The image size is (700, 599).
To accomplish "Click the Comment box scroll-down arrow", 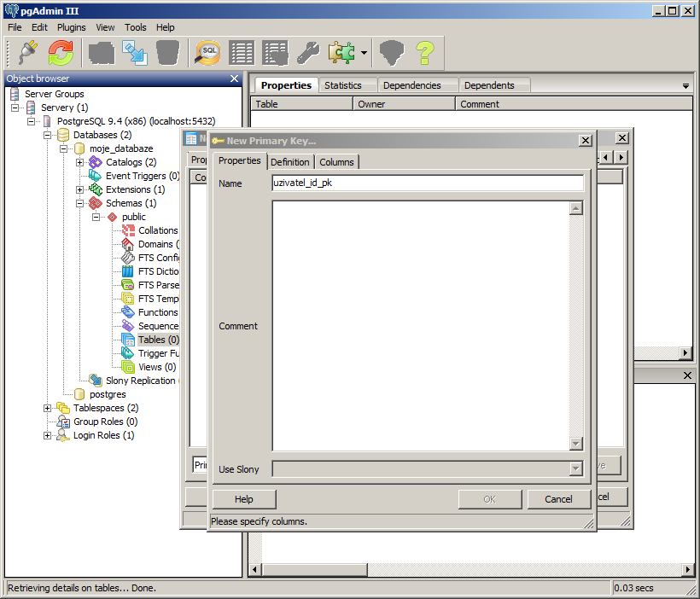I will (x=576, y=444).
